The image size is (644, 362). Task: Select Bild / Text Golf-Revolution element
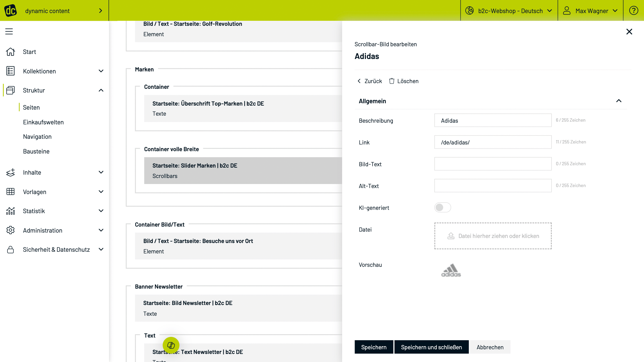pos(238,31)
